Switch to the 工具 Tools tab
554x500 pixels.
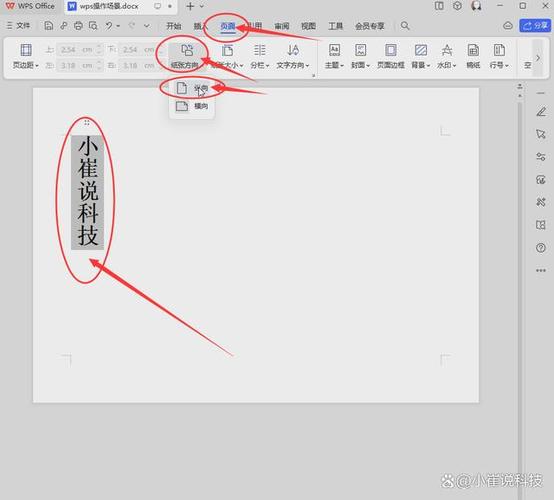(x=336, y=26)
